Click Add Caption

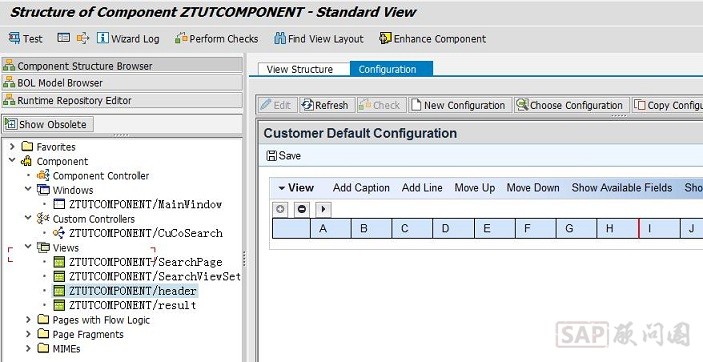(x=361, y=188)
